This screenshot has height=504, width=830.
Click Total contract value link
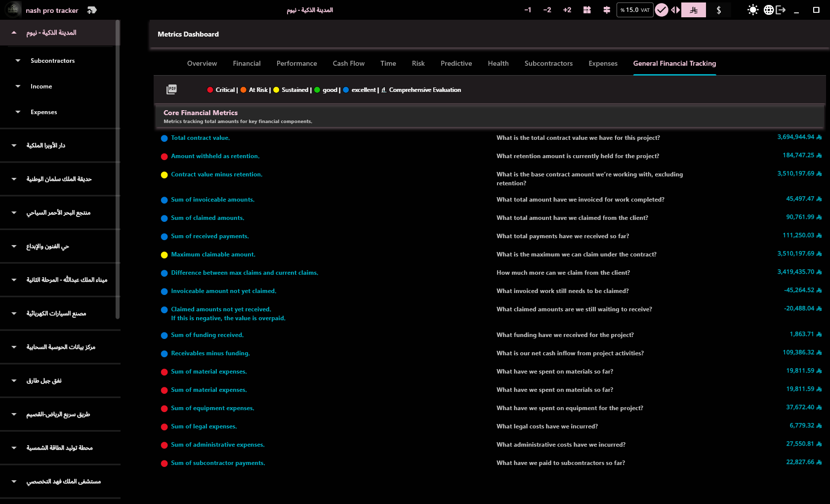point(201,138)
